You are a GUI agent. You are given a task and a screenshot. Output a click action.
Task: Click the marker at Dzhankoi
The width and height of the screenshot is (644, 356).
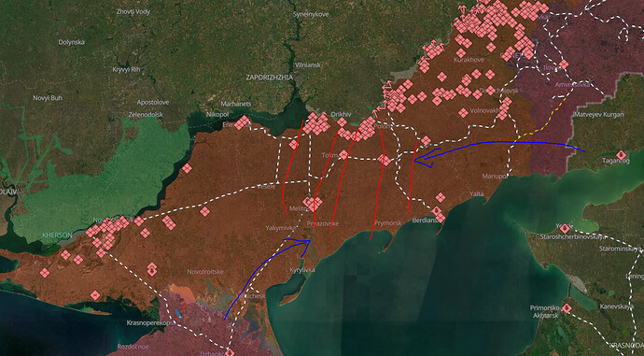pos(230,352)
